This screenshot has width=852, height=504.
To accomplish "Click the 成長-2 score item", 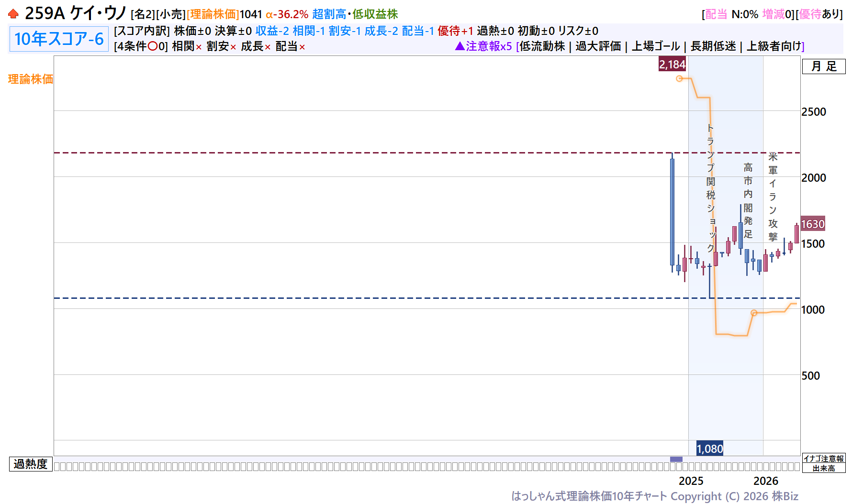I will pos(381,31).
